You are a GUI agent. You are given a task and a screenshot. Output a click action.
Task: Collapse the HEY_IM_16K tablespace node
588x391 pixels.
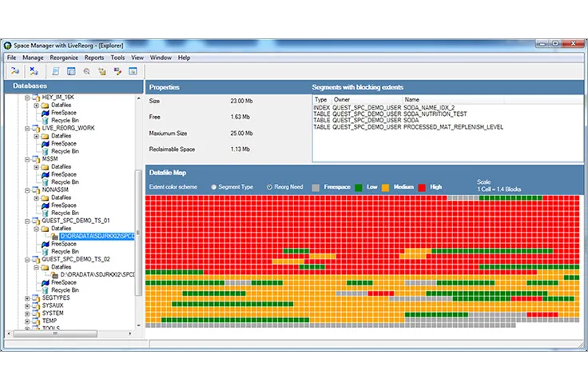tap(27, 98)
